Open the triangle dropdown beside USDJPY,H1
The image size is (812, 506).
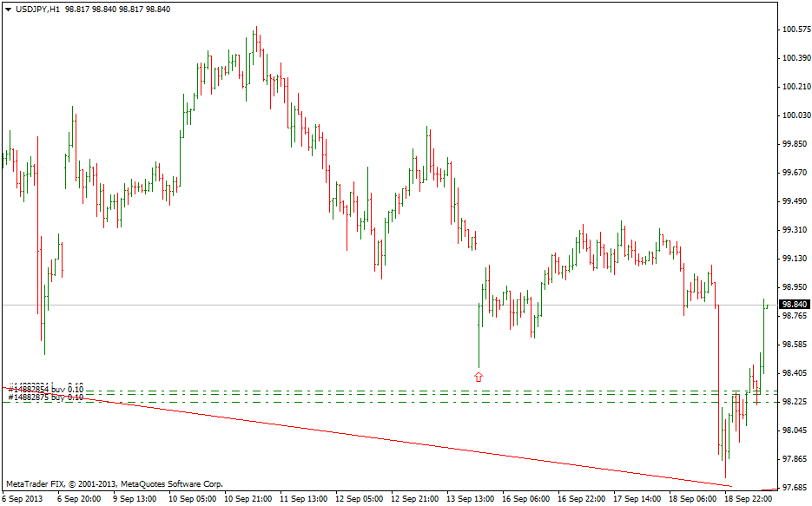(x=8, y=9)
